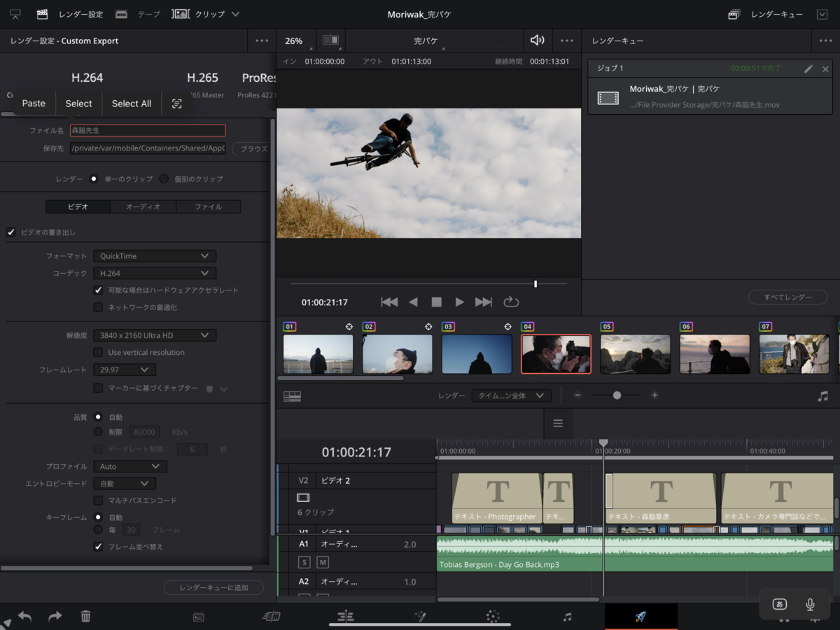
Task: Switch to the Video (ビデオ) tab
Action: click(78, 206)
